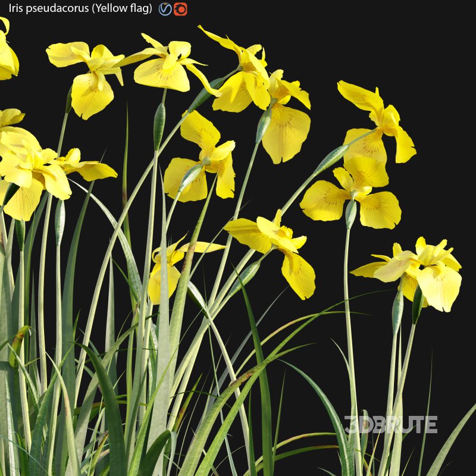476x476 pixels.
Task: Select the Corona Renderer compatibility icon
Action: pyautogui.click(x=180, y=9)
